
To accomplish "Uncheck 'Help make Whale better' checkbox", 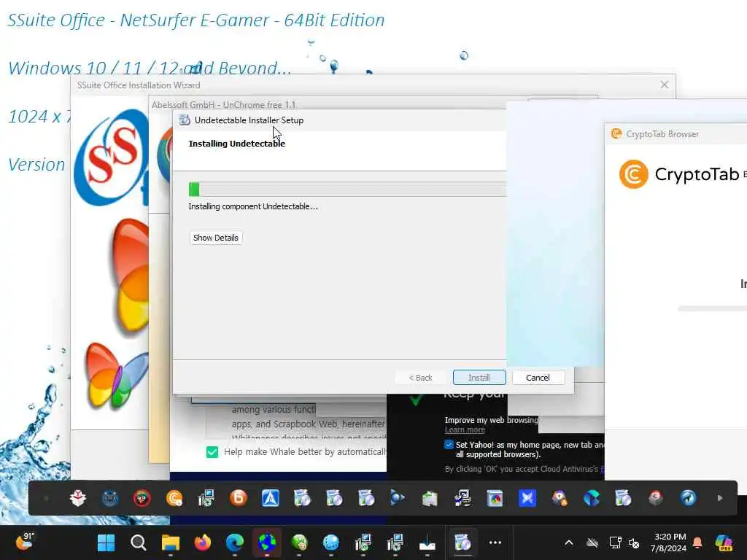I will click(212, 452).
